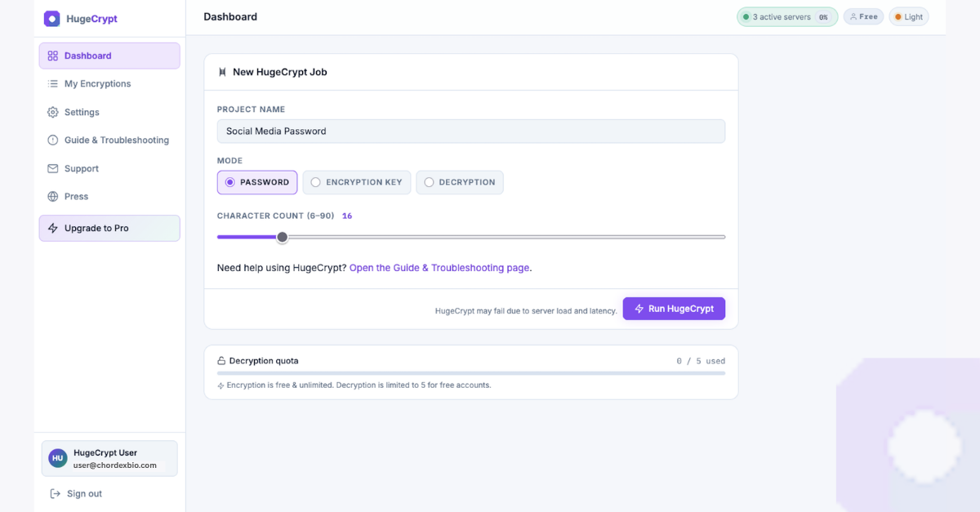Click the Dashboard grid icon
The height and width of the screenshot is (512, 980).
tap(53, 56)
